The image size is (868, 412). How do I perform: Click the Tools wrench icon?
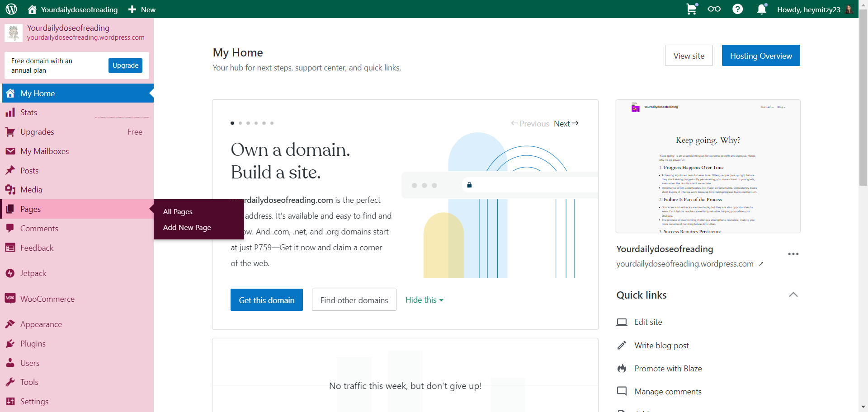pos(10,382)
